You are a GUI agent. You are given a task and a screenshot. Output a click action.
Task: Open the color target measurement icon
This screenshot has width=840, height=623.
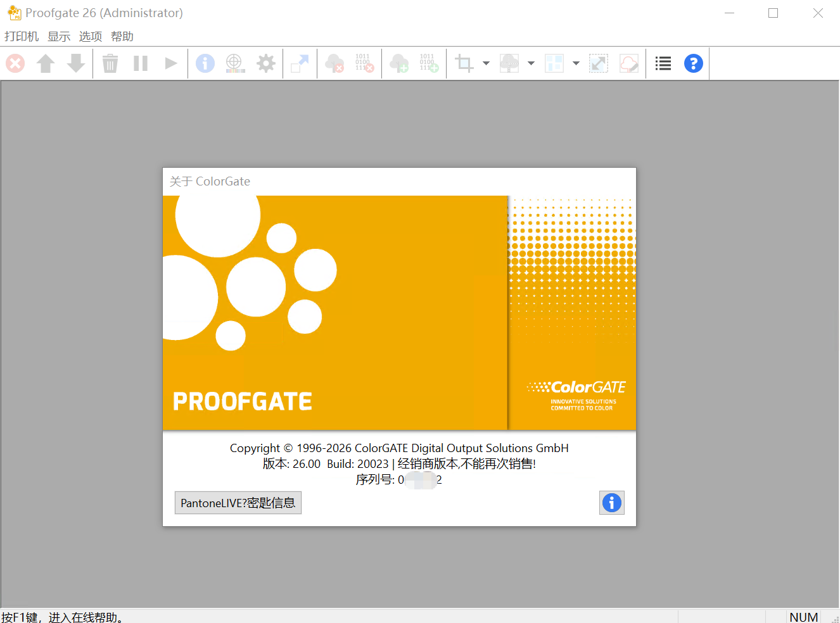(235, 63)
